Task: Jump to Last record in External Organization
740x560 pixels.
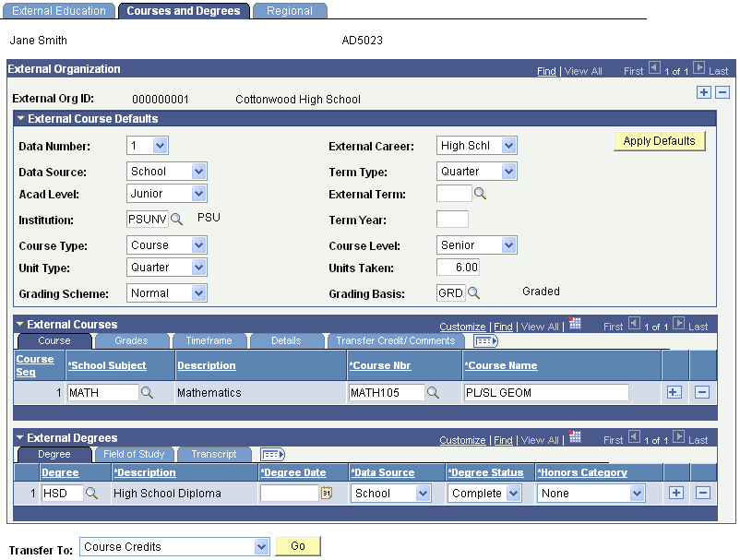Action: pos(718,70)
